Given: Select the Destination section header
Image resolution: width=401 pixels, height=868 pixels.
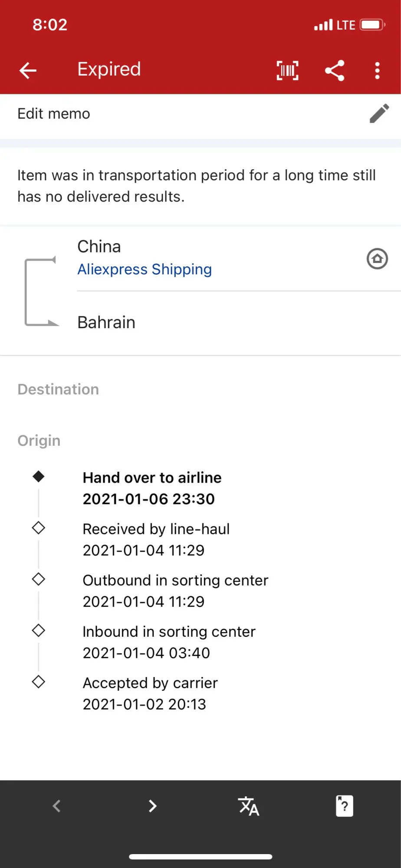Looking at the screenshot, I should pyautogui.click(x=58, y=389).
